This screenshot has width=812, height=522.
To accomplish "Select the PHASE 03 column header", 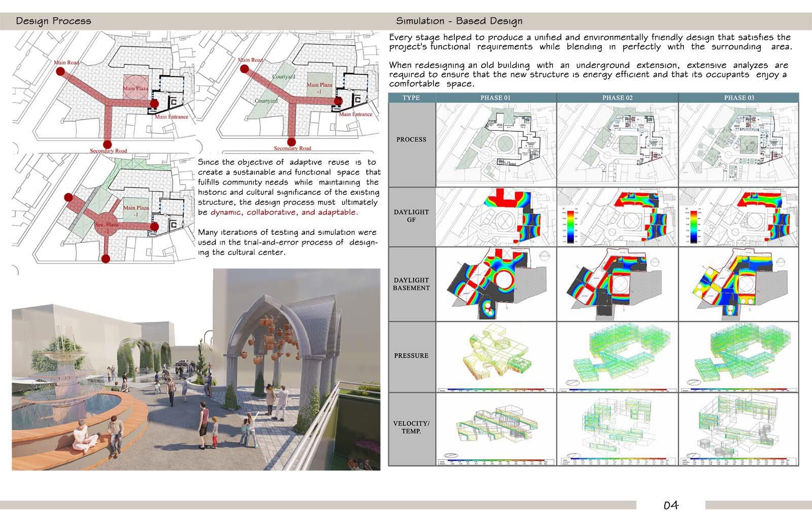I will tap(738, 97).
